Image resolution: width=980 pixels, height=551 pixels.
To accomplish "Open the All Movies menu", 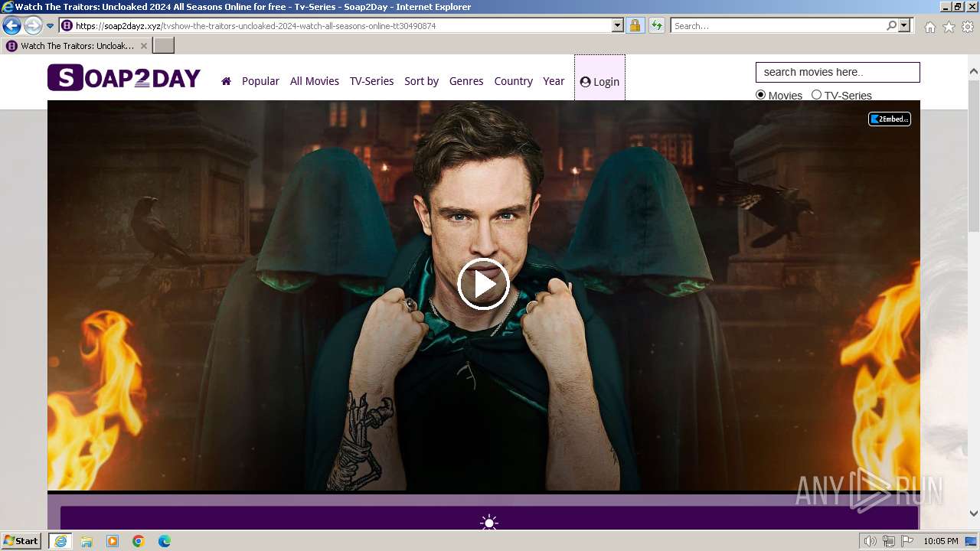I will tap(315, 81).
